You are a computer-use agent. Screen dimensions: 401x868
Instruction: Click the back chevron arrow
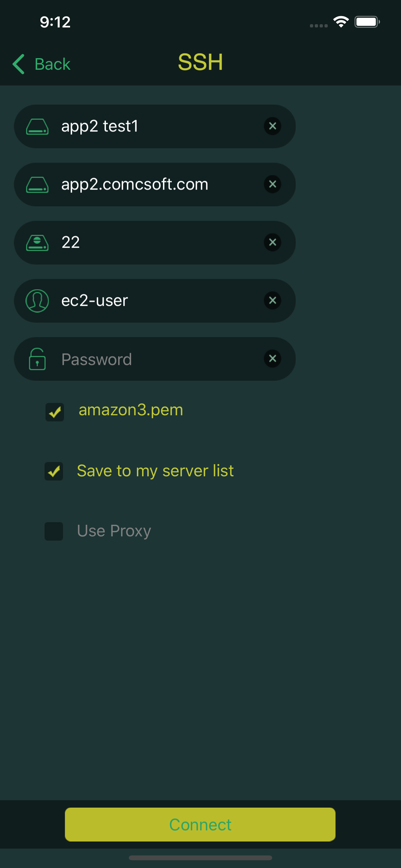coord(18,64)
